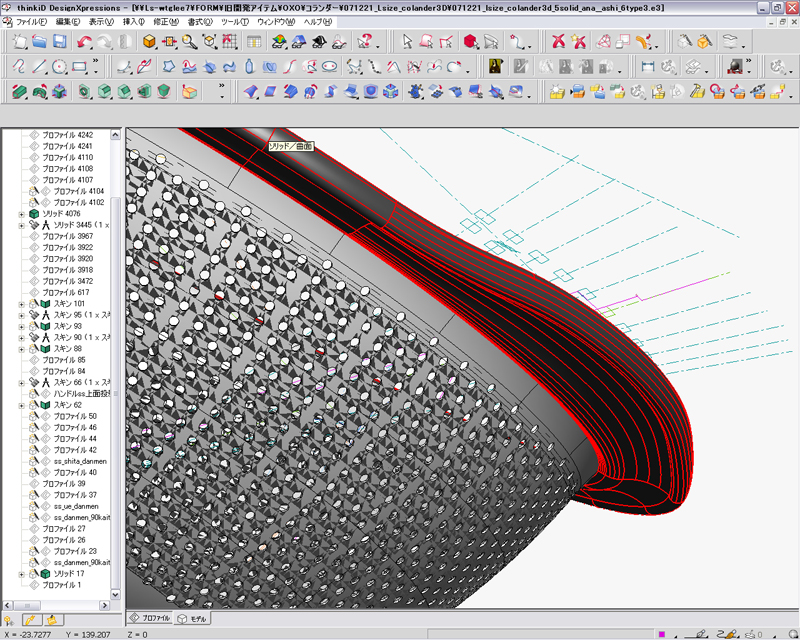This screenshot has width=800, height=640.
Task: Select ss_shita_danmen in the tree
Action: (x=80, y=461)
